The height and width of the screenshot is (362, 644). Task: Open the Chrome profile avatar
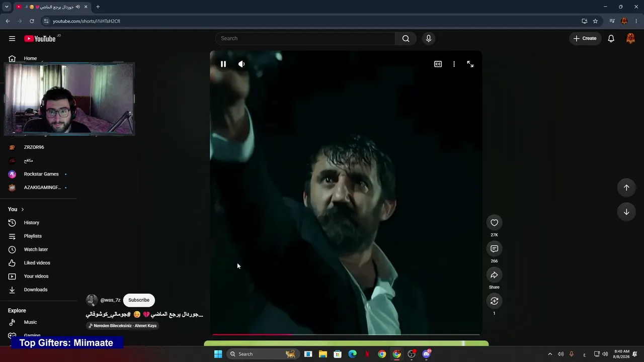pyautogui.click(x=624, y=21)
